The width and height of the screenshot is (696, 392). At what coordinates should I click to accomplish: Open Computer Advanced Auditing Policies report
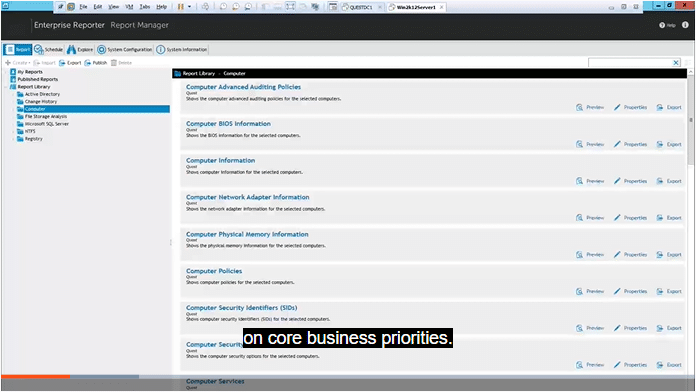[x=243, y=87]
